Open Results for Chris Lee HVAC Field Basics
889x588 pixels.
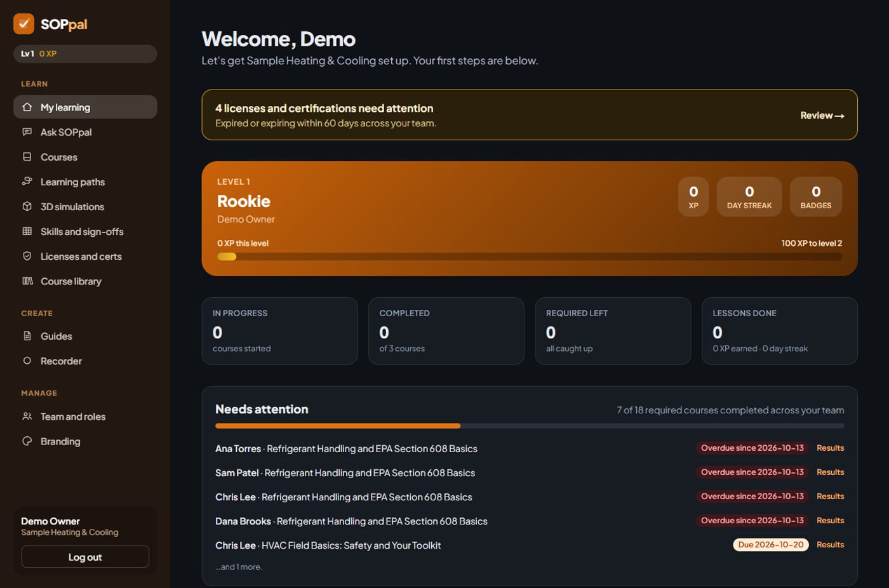point(830,544)
